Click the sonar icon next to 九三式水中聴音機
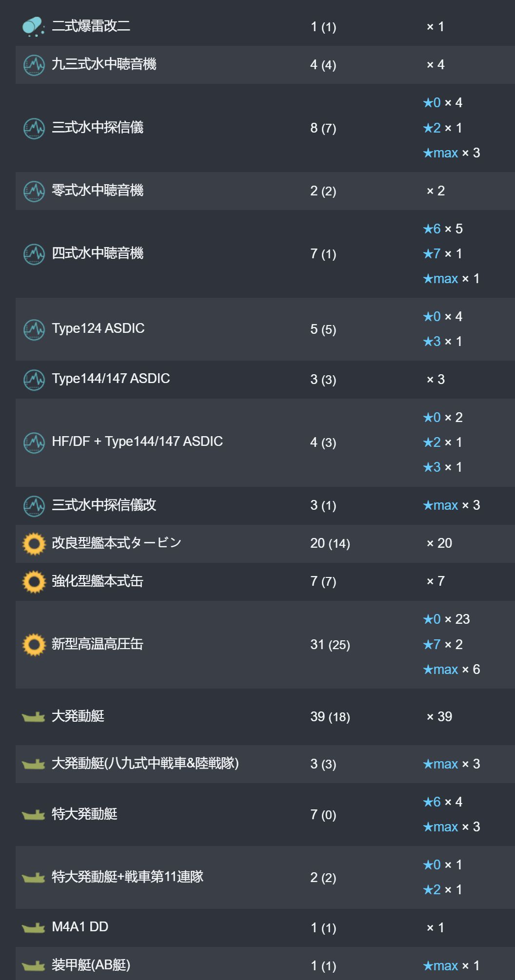 tap(34, 65)
